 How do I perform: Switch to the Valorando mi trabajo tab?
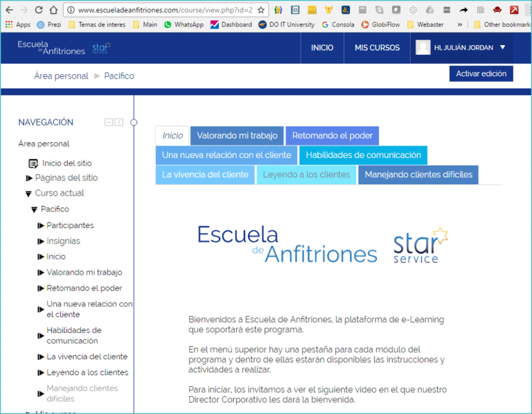[237, 136]
